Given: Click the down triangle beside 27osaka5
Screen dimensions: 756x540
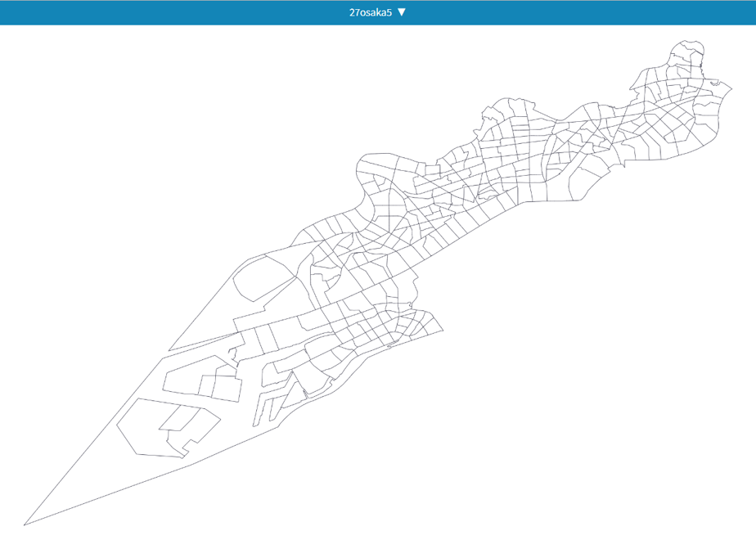Looking at the screenshot, I should coord(402,12).
